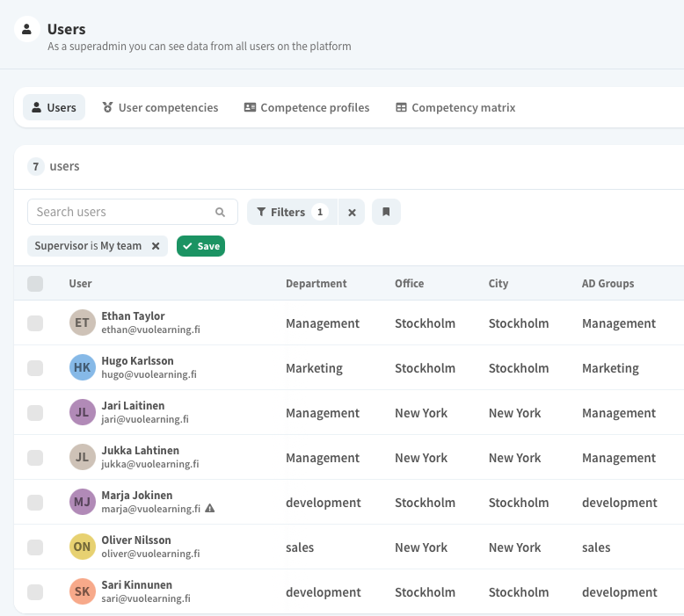Click Jukka Lahtinen's name
The height and width of the screenshot is (616, 684).
coord(140,451)
